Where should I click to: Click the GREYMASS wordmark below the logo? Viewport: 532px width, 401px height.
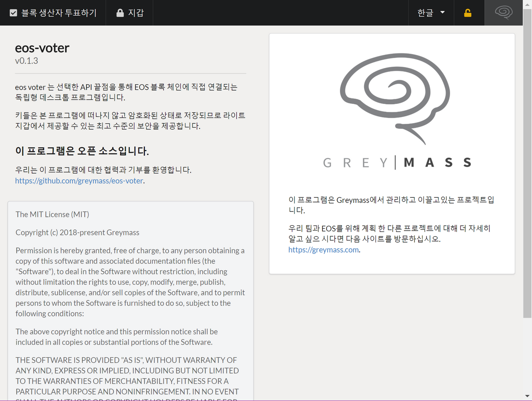[397, 162]
